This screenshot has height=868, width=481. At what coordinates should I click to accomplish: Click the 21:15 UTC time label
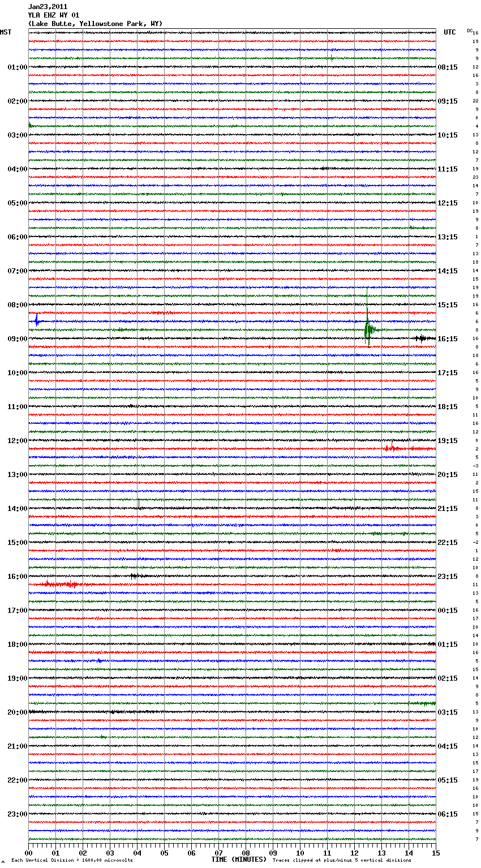click(x=448, y=509)
